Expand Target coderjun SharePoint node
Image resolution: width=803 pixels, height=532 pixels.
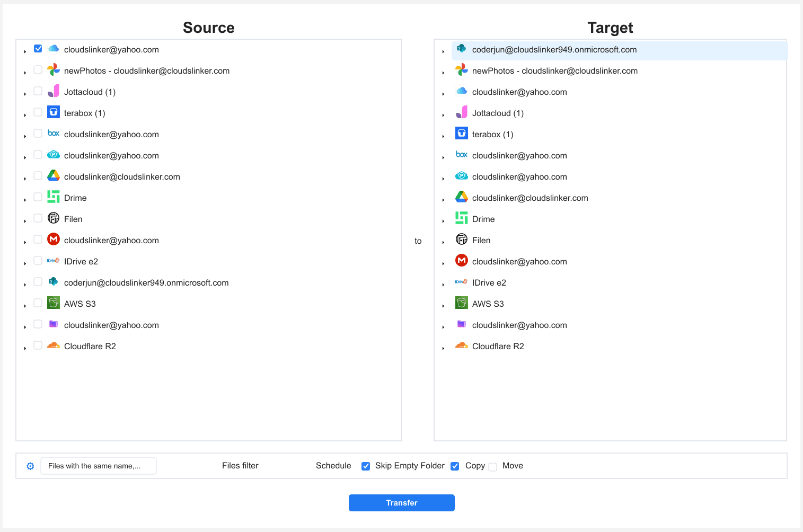443,51
